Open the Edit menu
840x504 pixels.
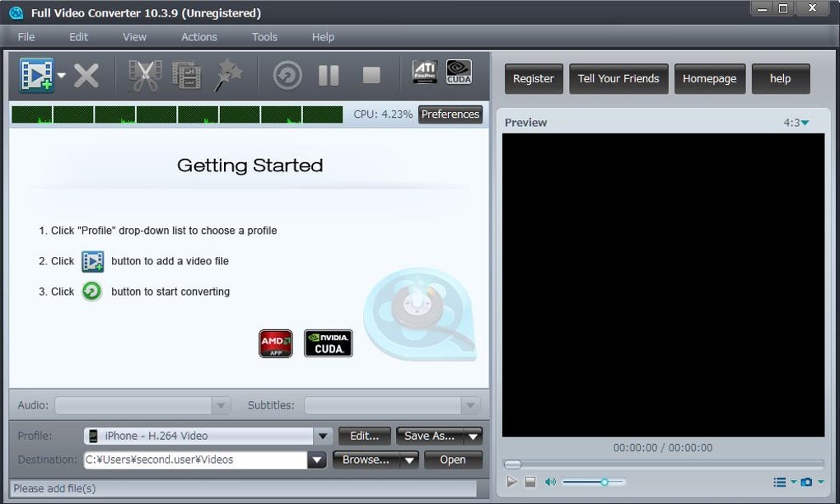pyautogui.click(x=78, y=37)
